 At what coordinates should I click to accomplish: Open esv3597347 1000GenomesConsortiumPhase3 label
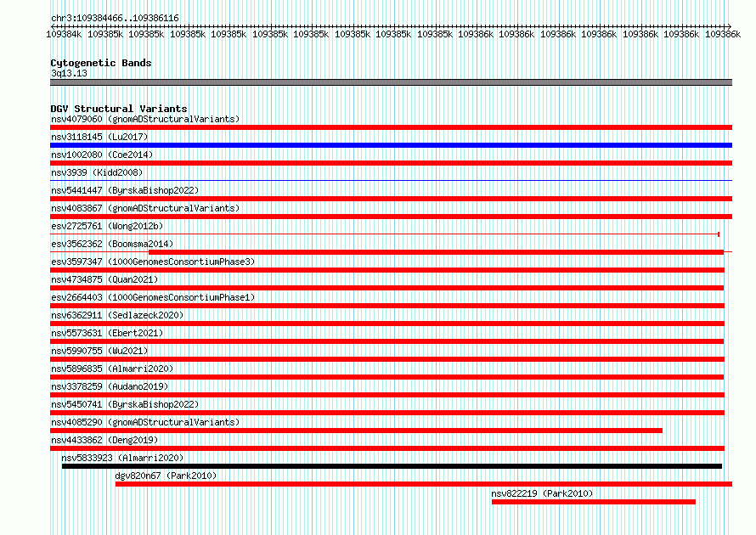pos(153,262)
